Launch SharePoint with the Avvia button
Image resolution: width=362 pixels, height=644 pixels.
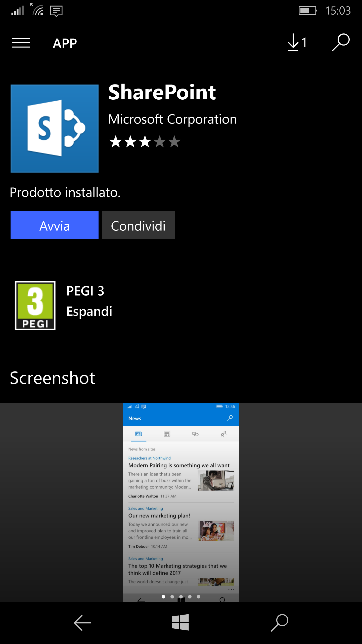coord(55,225)
